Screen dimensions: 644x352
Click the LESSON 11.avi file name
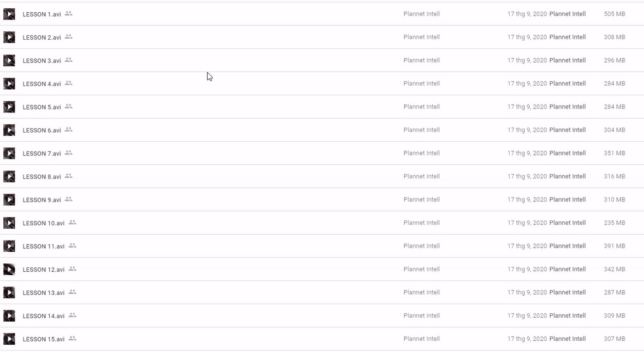coord(43,246)
